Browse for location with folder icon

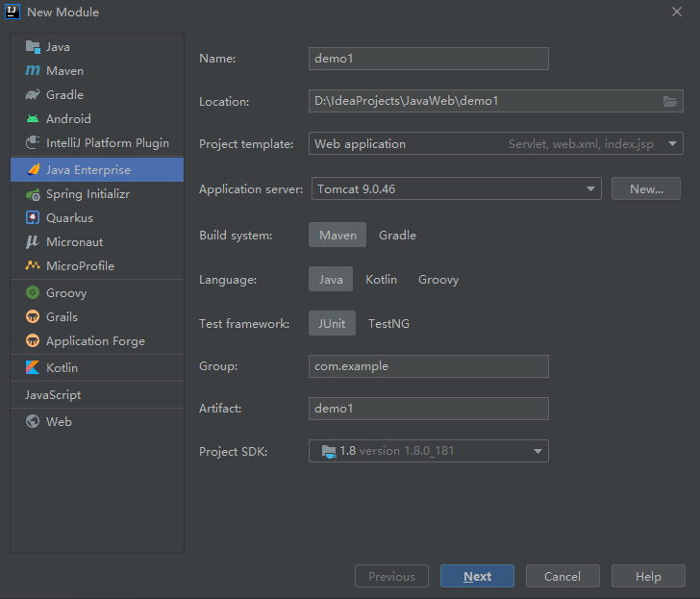pos(670,101)
